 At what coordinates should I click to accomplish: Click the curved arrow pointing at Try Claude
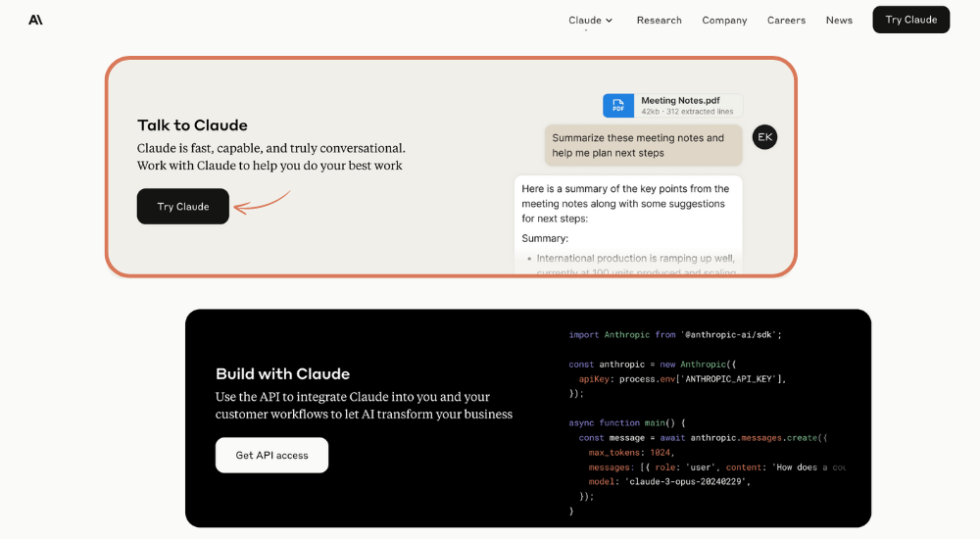click(x=262, y=204)
